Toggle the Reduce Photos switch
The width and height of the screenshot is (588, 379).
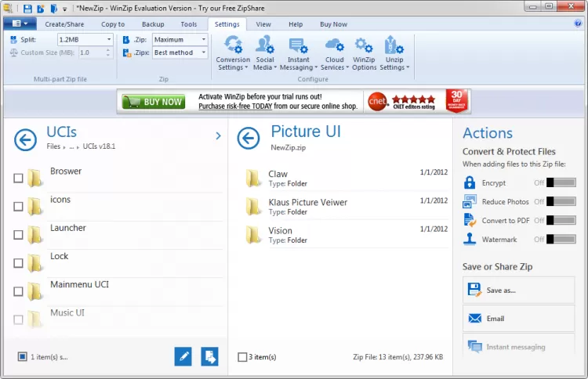561,201
